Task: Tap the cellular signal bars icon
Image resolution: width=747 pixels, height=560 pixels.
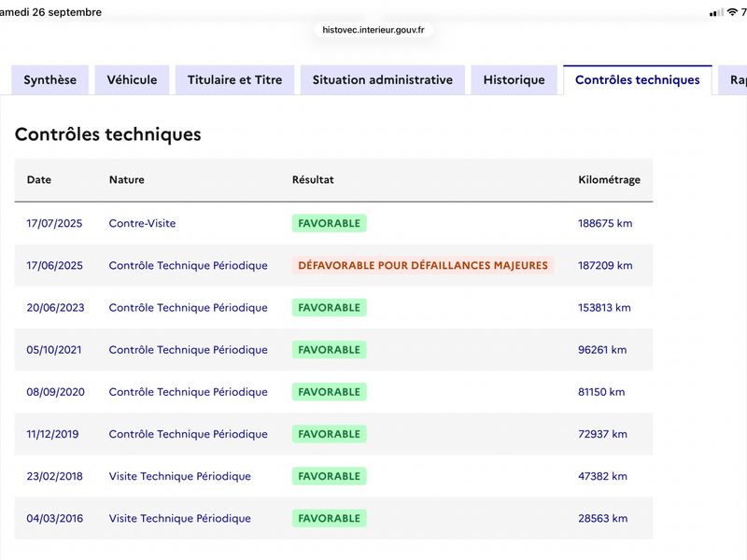Action: [716, 13]
